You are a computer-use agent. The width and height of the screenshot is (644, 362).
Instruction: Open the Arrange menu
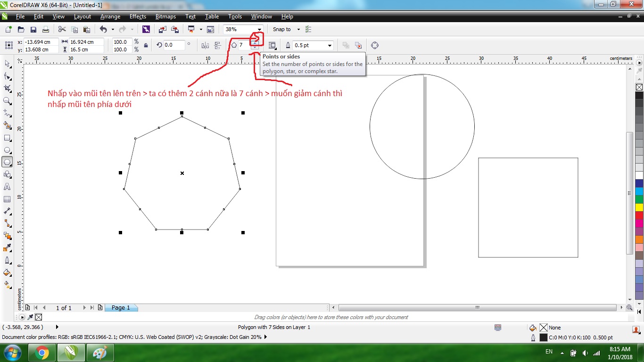pyautogui.click(x=110, y=16)
